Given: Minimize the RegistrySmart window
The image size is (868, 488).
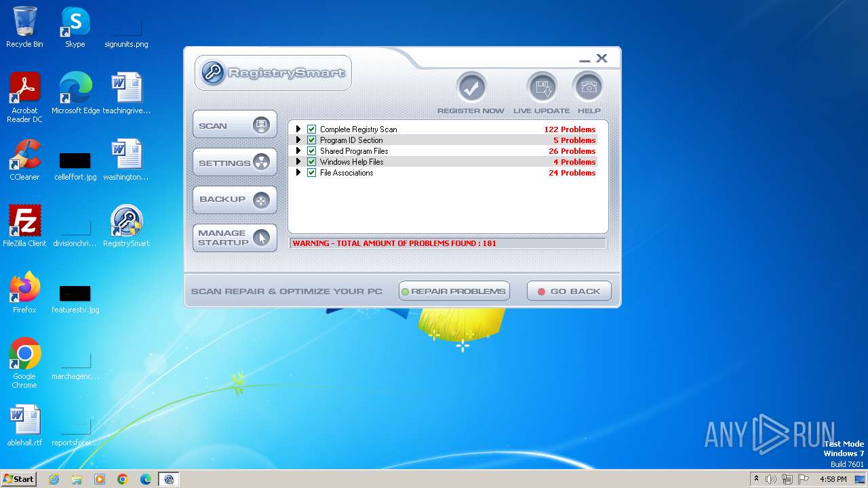Looking at the screenshot, I should click(585, 60).
